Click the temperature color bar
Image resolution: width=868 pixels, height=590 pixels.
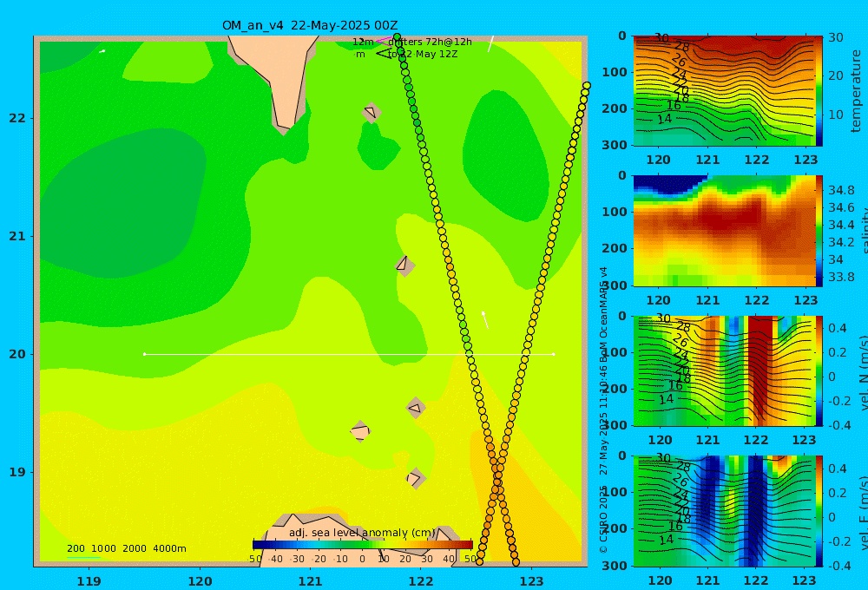click(819, 91)
